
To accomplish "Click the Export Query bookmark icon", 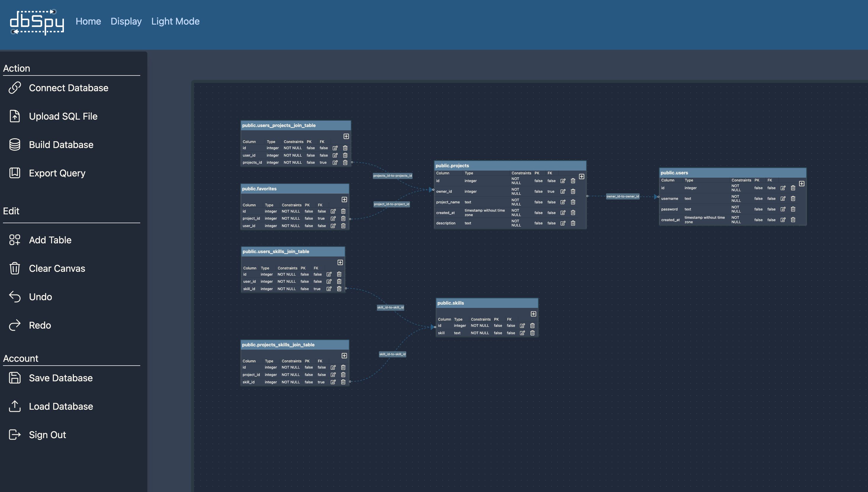I will (14, 173).
